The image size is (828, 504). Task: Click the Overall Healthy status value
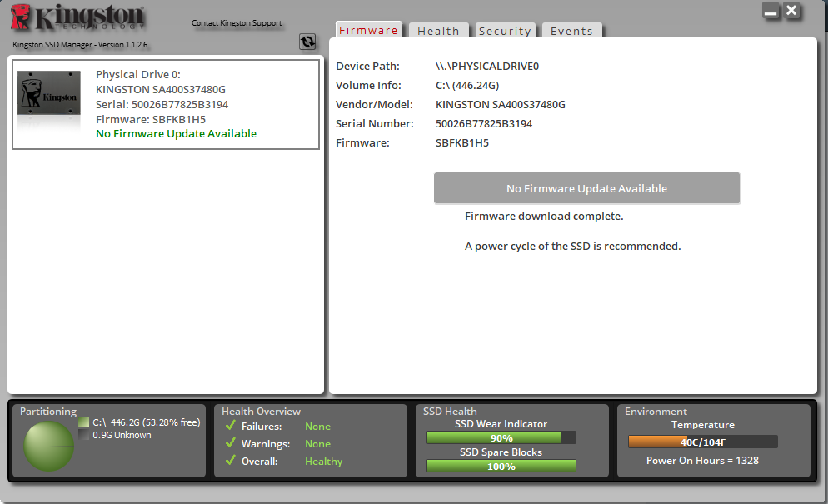(x=324, y=462)
